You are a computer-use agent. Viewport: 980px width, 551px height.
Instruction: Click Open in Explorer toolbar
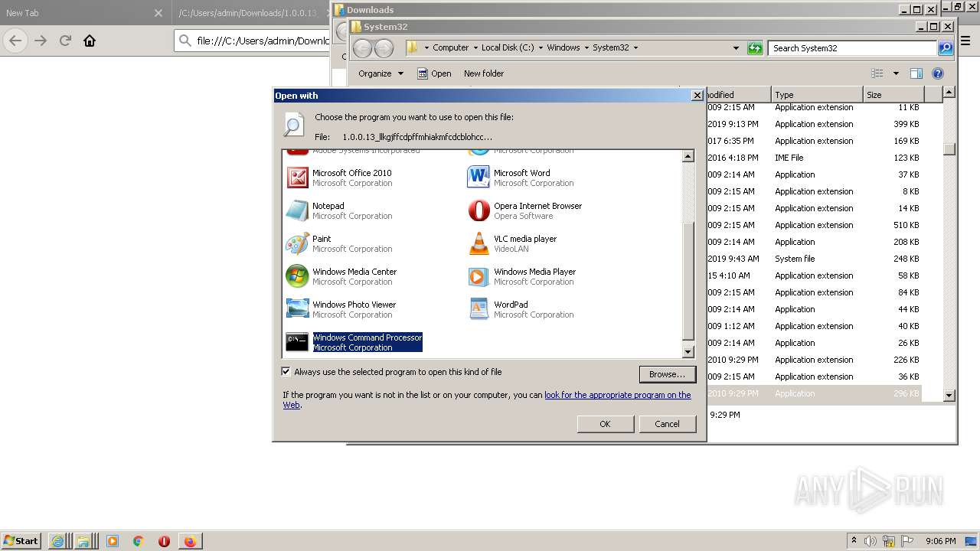[x=434, y=73]
